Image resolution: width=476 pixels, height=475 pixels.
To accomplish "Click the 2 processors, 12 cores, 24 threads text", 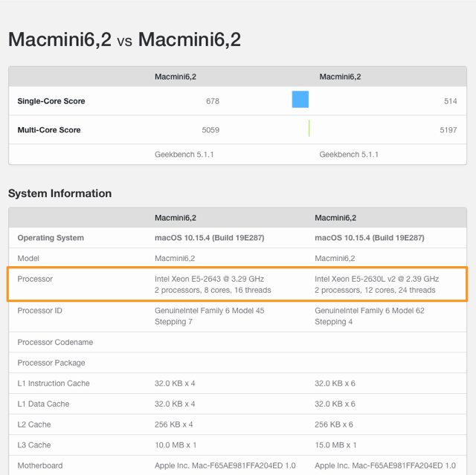I will (x=375, y=290).
